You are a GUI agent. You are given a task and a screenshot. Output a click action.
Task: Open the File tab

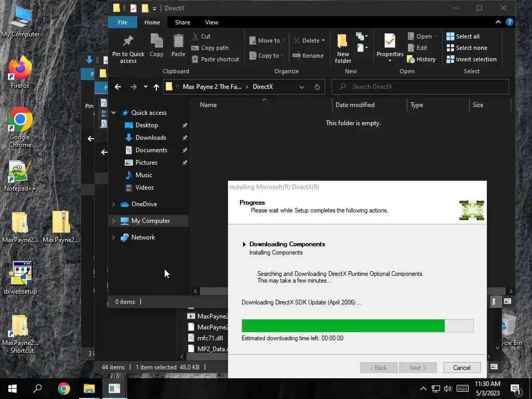click(123, 22)
